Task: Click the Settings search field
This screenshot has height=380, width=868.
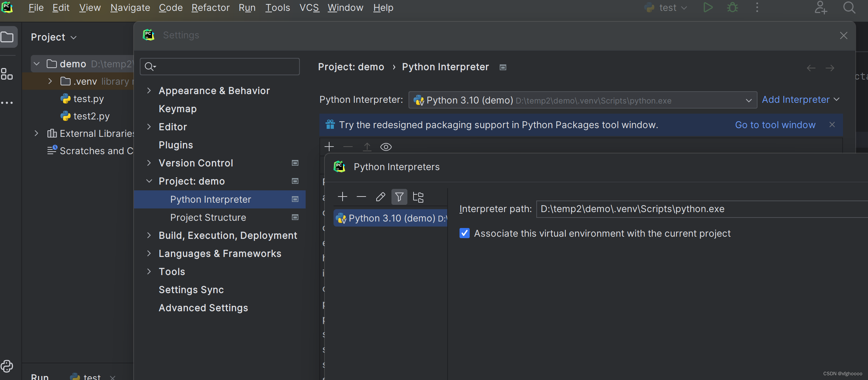Action: (x=225, y=67)
